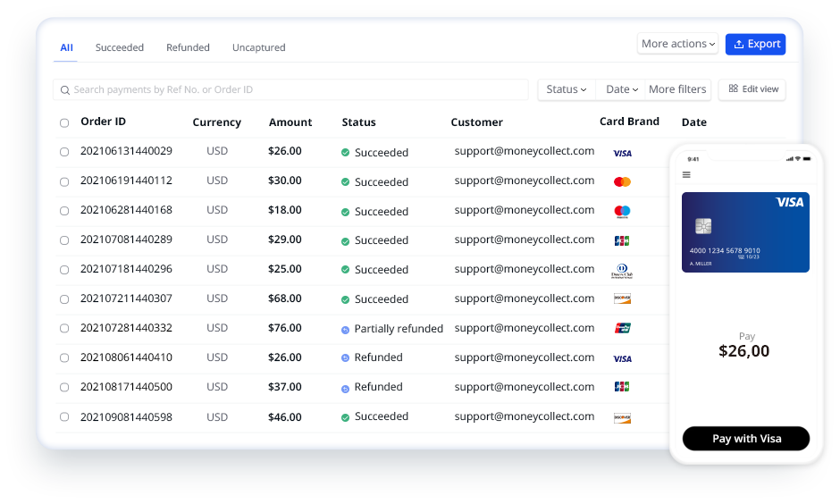The width and height of the screenshot is (840, 504).
Task: Click Maestro icon in order 202106281440168 row
Action: tap(622, 212)
